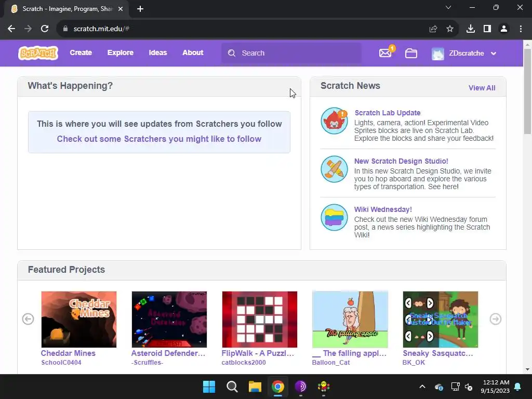Click the page vertical scrollbar thumb

[527, 91]
